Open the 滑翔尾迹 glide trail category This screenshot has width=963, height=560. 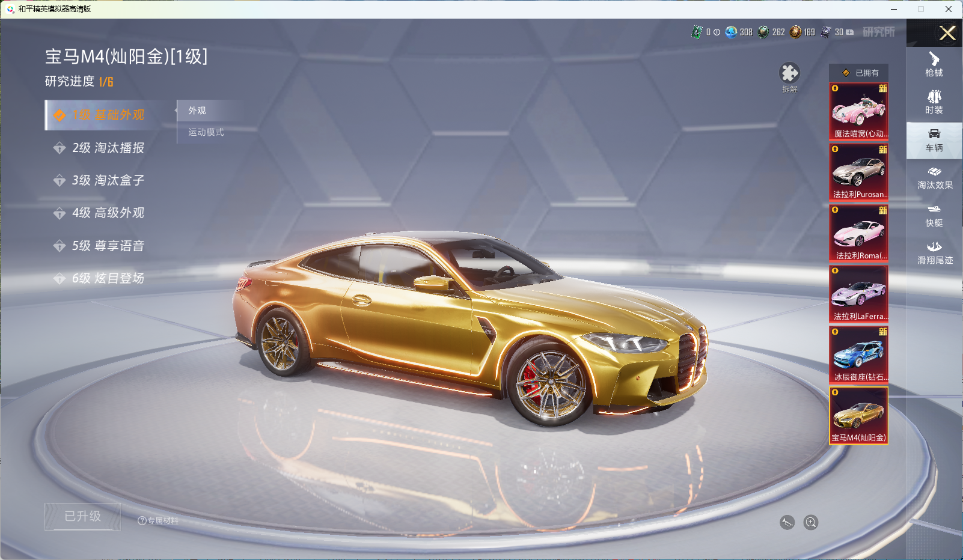click(934, 253)
